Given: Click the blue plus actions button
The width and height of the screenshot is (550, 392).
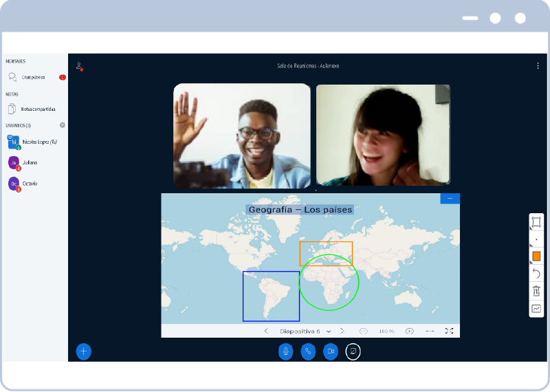Looking at the screenshot, I should pyautogui.click(x=83, y=351).
